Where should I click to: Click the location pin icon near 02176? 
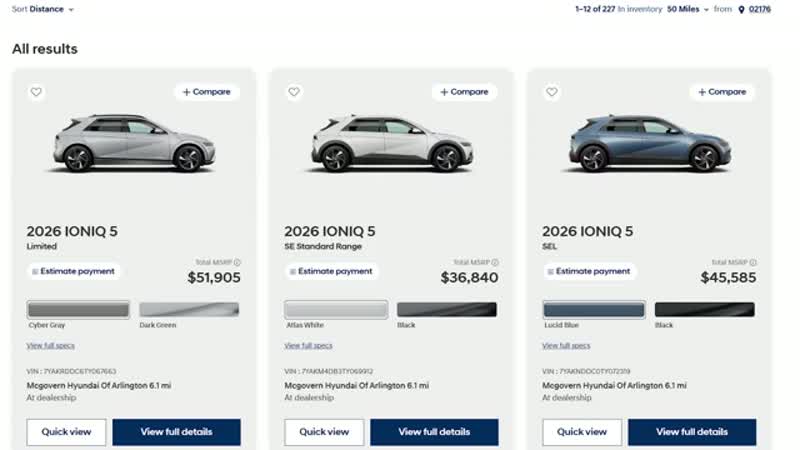point(741,9)
